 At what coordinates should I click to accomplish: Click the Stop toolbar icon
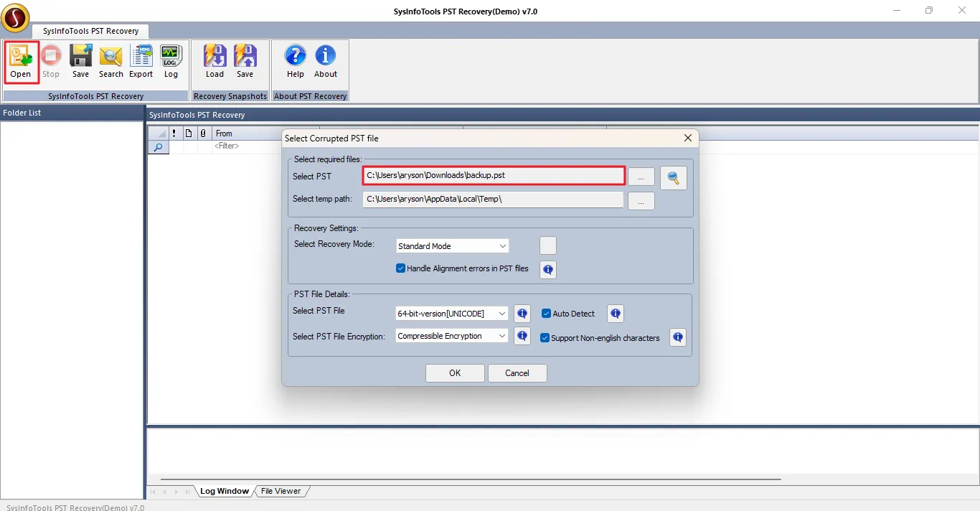[51, 62]
